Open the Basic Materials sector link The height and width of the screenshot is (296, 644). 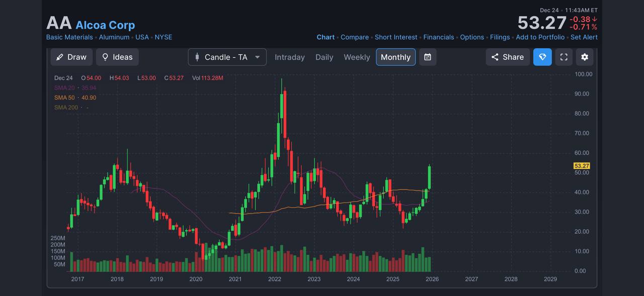[x=69, y=37]
